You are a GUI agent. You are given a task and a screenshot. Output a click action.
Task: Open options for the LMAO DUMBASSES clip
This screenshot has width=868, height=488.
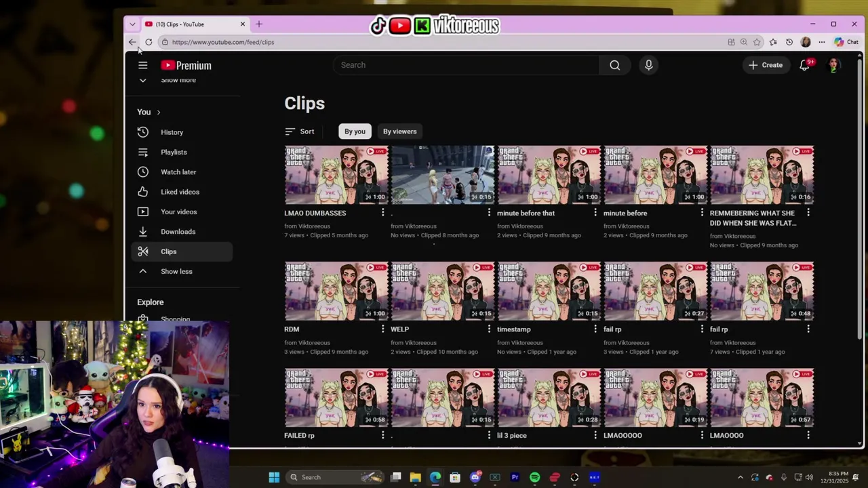point(382,213)
